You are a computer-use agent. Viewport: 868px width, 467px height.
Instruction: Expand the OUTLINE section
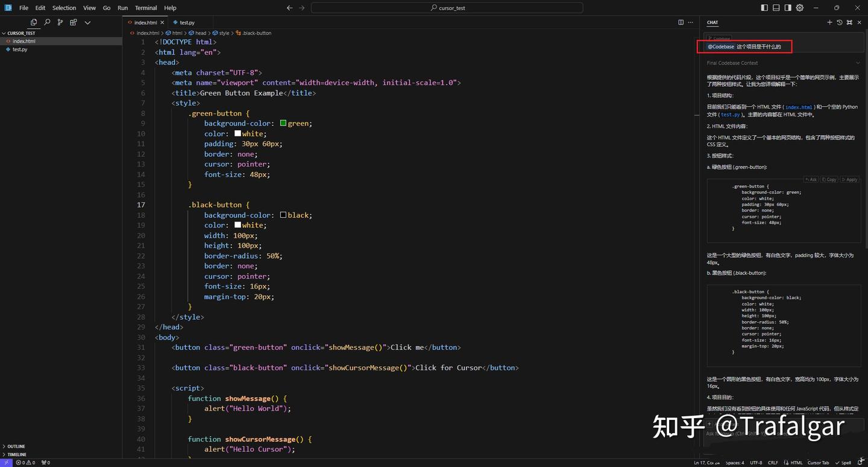coord(16,446)
